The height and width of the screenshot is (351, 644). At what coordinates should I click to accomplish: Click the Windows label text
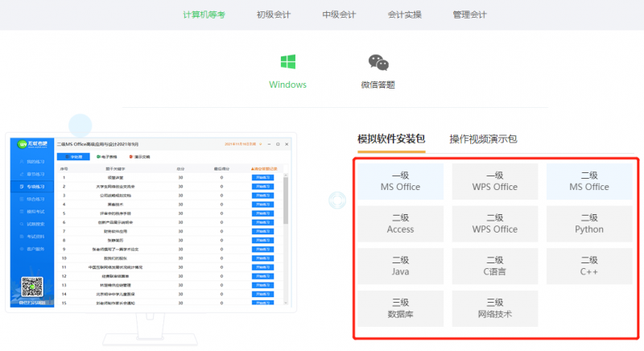(x=288, y=85)
